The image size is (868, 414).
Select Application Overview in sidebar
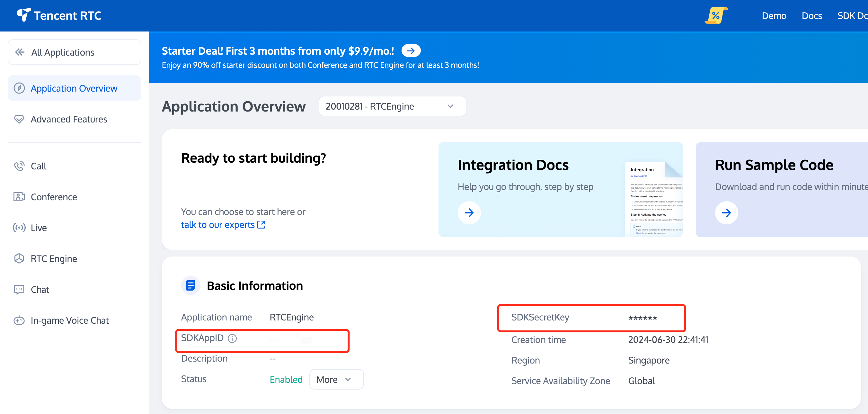(74, 88)
